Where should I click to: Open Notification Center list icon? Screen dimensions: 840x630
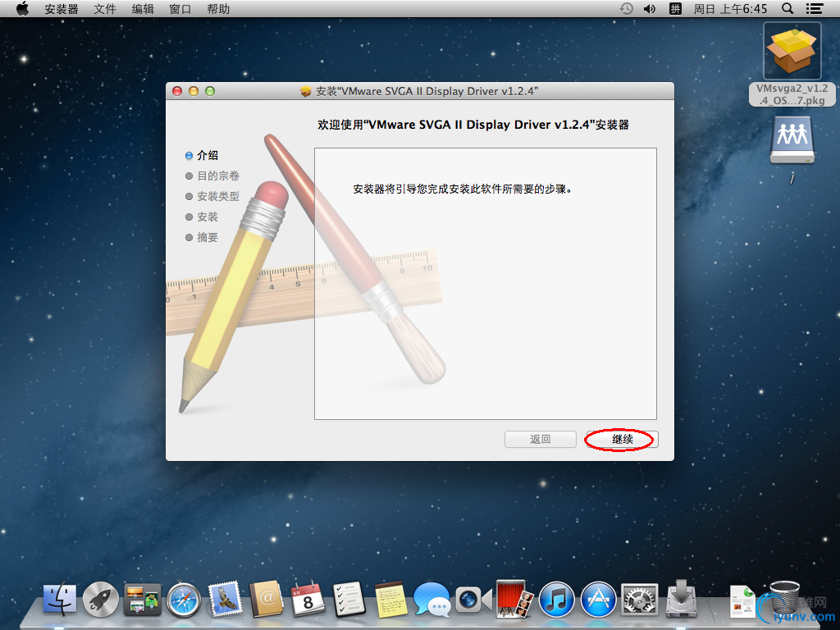(815, 8)
